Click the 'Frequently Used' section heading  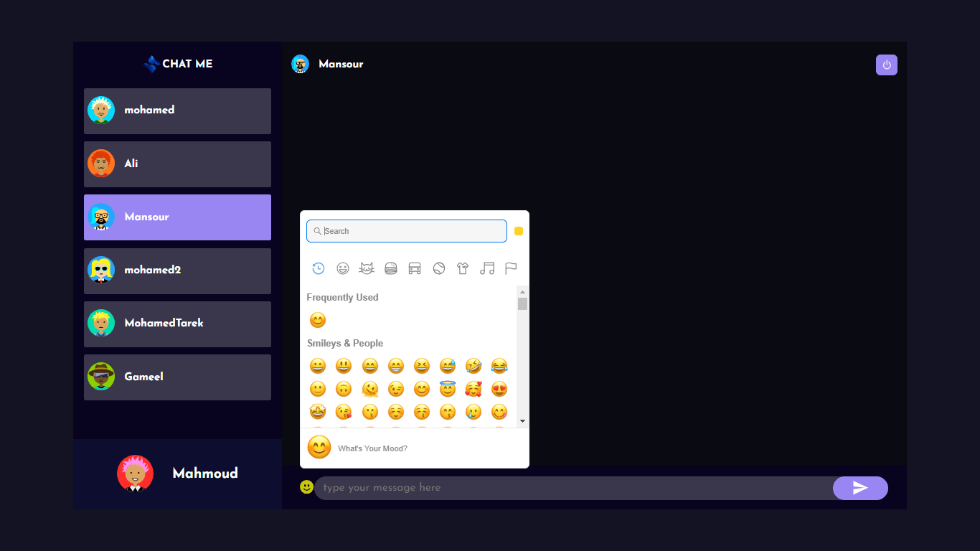[342, 297]
